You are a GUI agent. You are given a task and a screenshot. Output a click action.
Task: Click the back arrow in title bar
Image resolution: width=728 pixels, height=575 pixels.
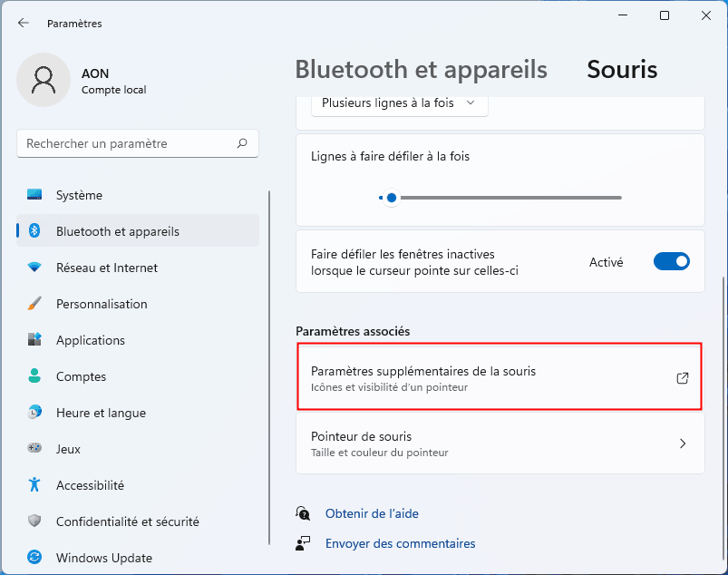[x=24, y=24]
